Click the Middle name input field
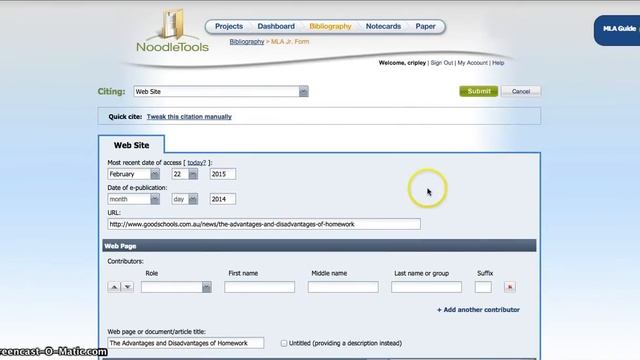The width and height of the screenshot is (640, 360). click(x=343, y=287)
